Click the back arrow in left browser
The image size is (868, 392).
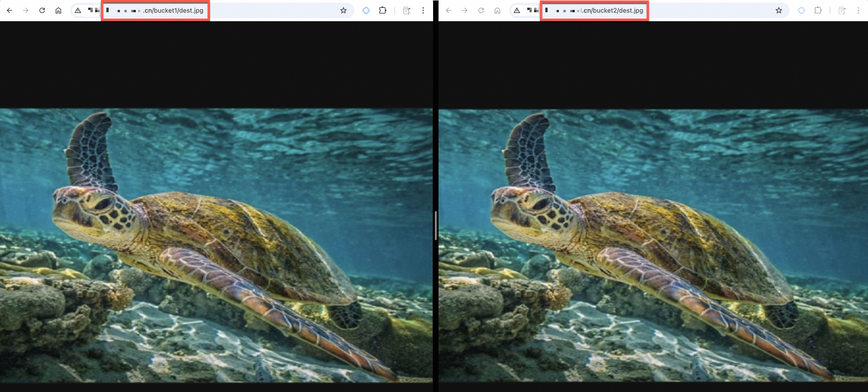click(10, 10)
